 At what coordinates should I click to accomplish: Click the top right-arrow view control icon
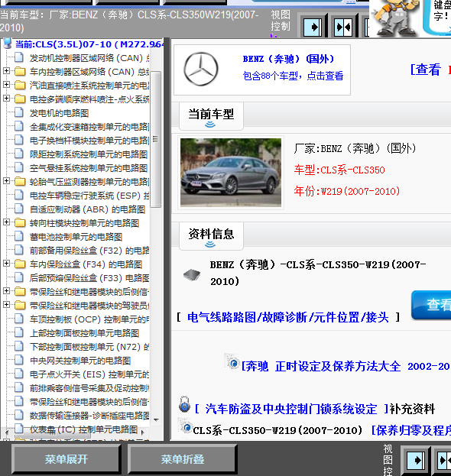point(313,27)
